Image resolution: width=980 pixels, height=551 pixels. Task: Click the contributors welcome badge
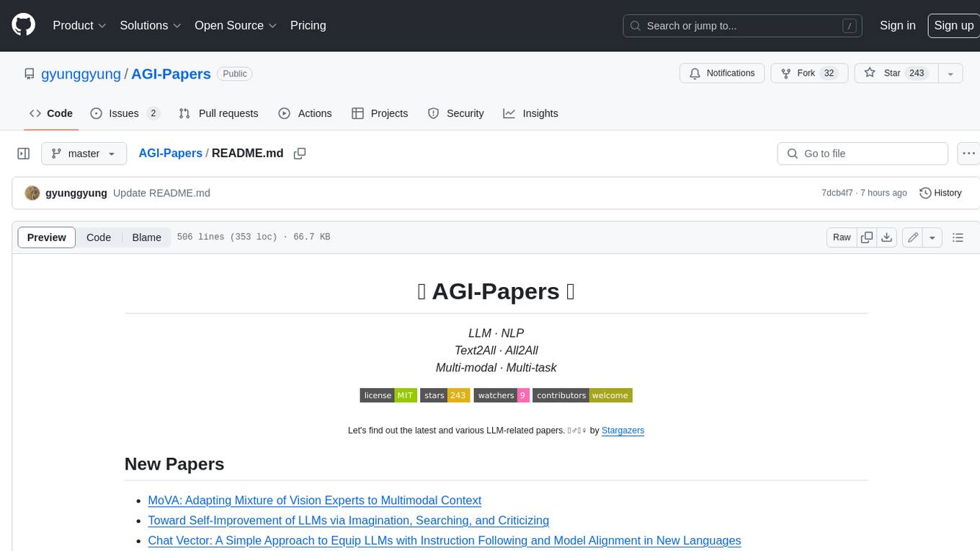tap(582, 395)
